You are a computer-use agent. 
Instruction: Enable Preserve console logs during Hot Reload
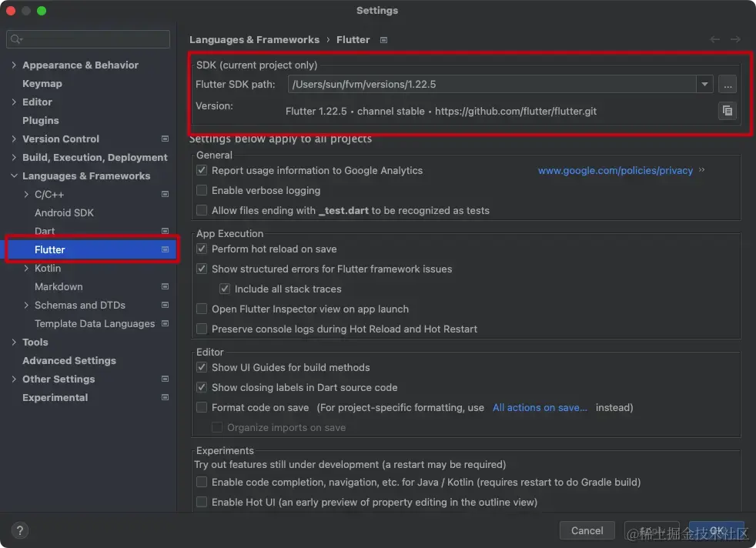click(x=202, y=329)
